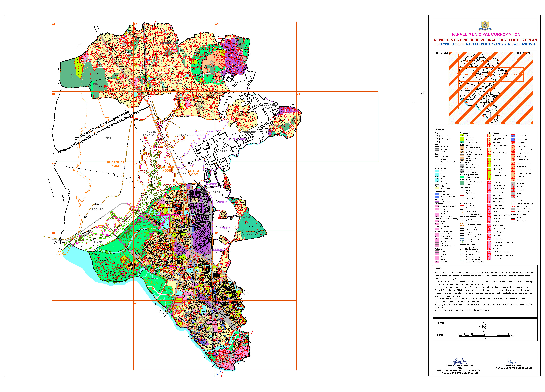Click the Transmission Tower symbol under Power
Image resolution: width=545 pixels, height=392 pixels.
click(463, 212)
